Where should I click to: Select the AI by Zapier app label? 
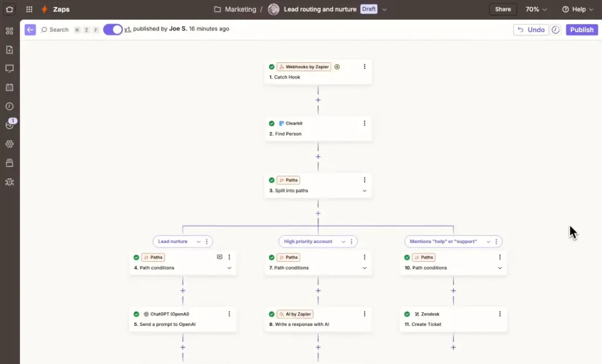[x=295, y=314]
